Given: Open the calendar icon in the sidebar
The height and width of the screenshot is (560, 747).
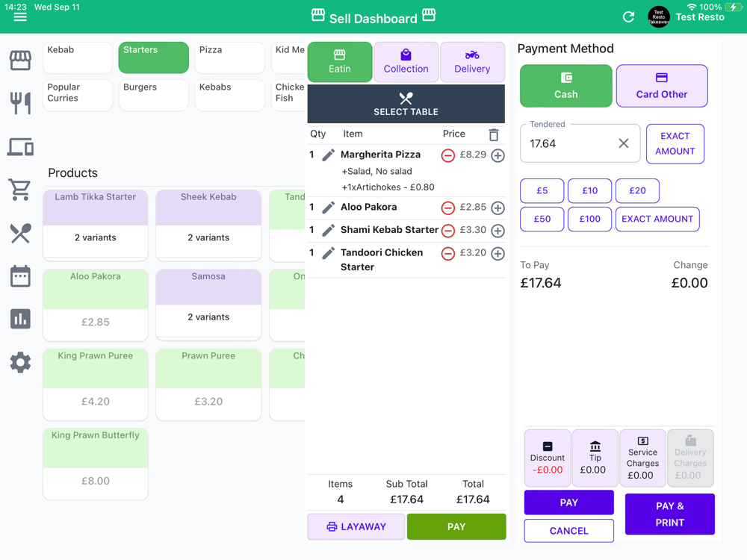Looking at the screenshot, I should 20,276.
